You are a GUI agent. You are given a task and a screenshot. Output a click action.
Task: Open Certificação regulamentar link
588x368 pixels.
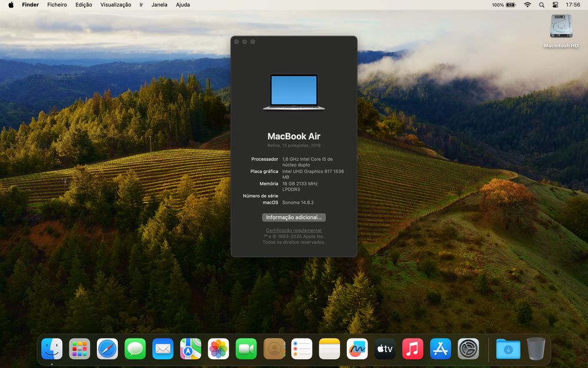click(293, 230)
